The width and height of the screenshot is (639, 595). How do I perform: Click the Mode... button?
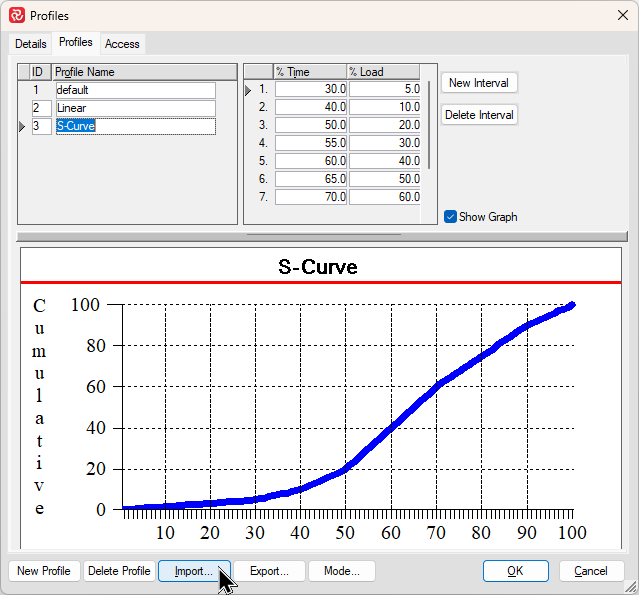(x=342, y=571)
